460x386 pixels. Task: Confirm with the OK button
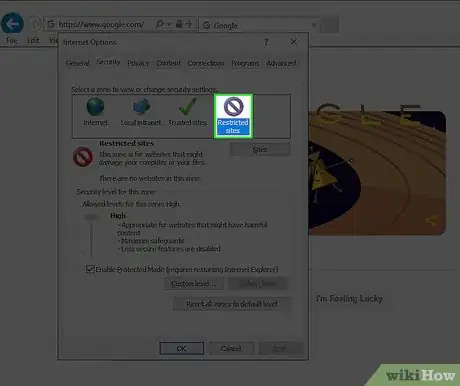[x=182, y=349]
